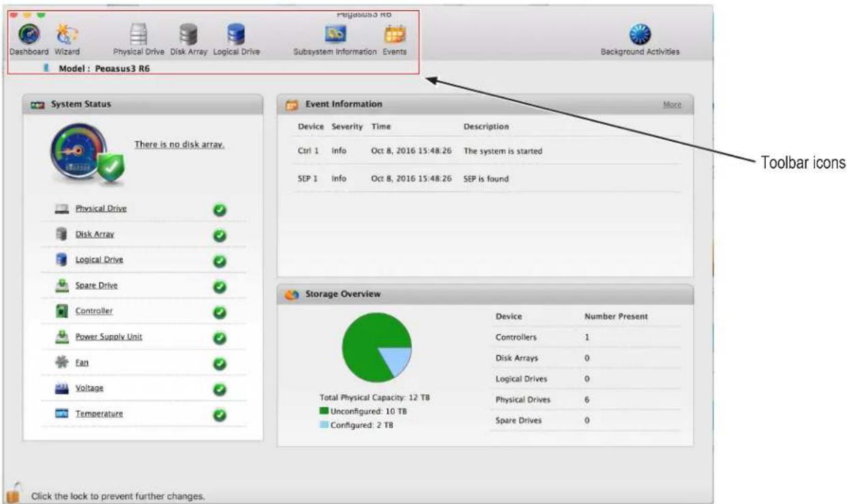This screenshot has height=504, width=847.
Task: Click the Logical Drive row icon in System Status
Action: click(62, 260)
